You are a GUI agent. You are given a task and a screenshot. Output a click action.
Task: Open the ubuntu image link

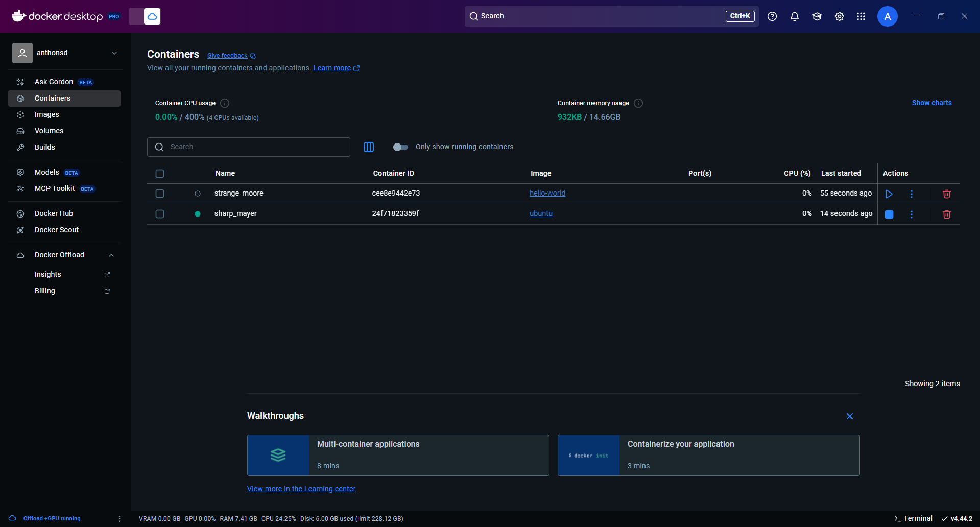pos(541,213)
